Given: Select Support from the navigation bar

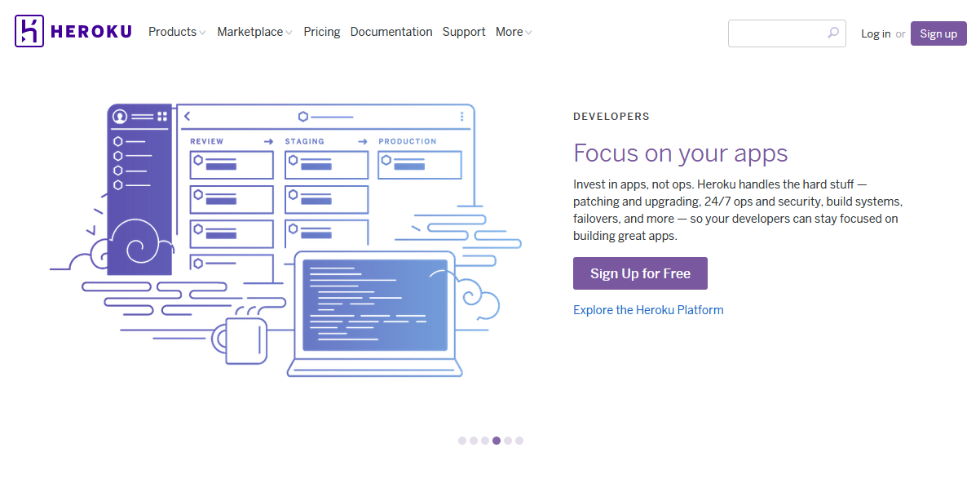Looking at the screenshot, I should [x=464, y=32].
